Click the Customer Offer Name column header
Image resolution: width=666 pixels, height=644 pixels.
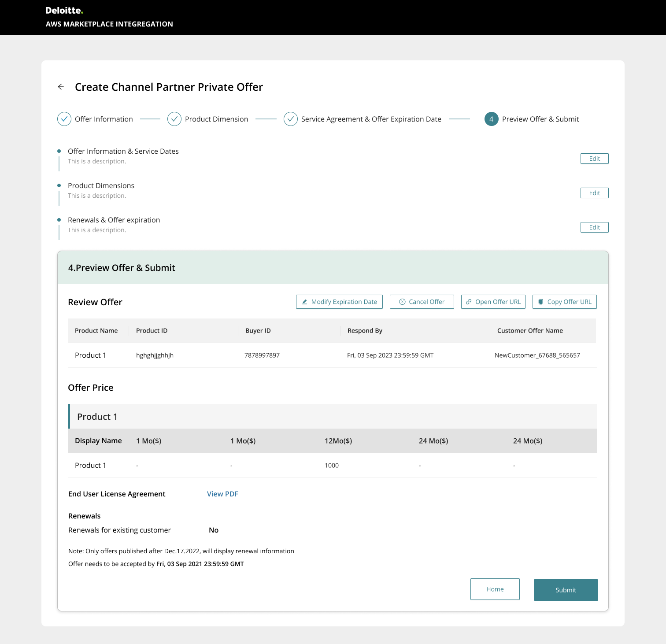point(530,331)
